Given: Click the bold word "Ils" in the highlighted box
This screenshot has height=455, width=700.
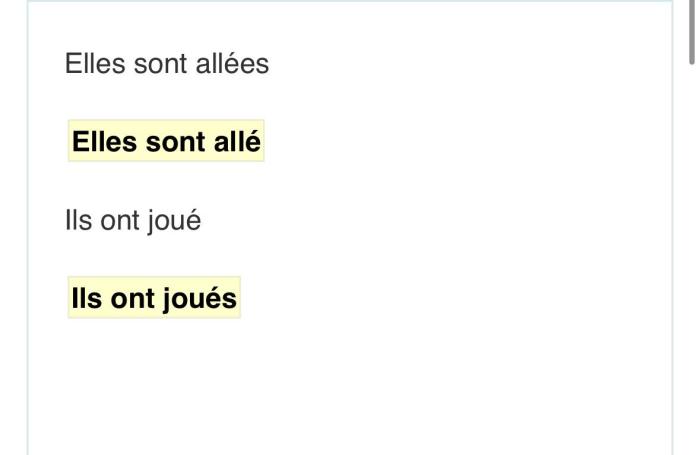Looking at the screenshot, I should (86, 298).
